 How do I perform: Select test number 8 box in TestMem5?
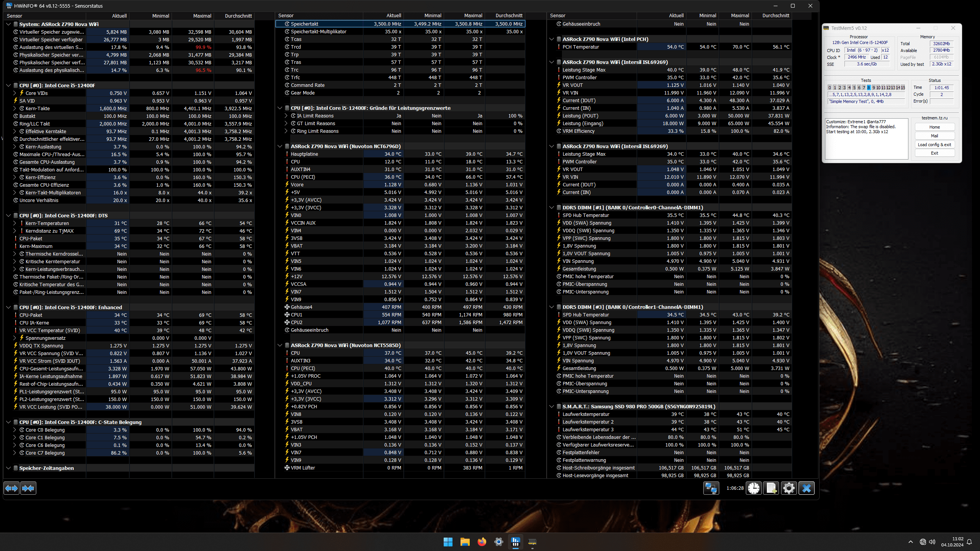click(x=869, y=88)
